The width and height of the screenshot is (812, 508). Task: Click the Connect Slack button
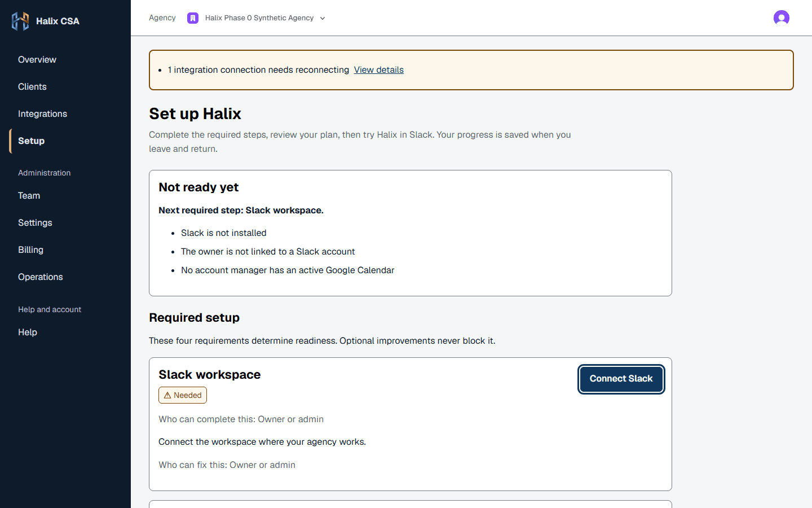pyautogui.click(x=621, y=379)
